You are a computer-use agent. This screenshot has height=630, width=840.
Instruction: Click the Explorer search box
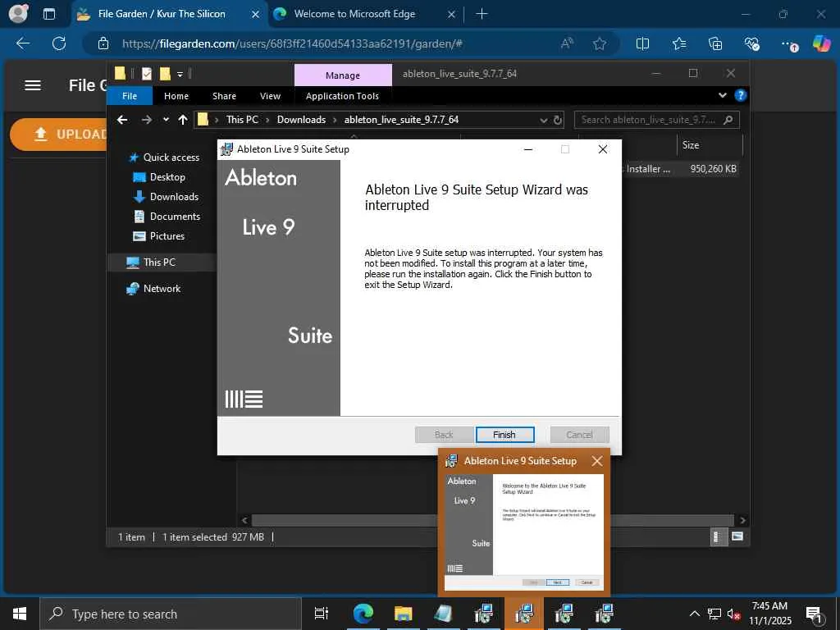pyautogui.click(x=657, y=120)
